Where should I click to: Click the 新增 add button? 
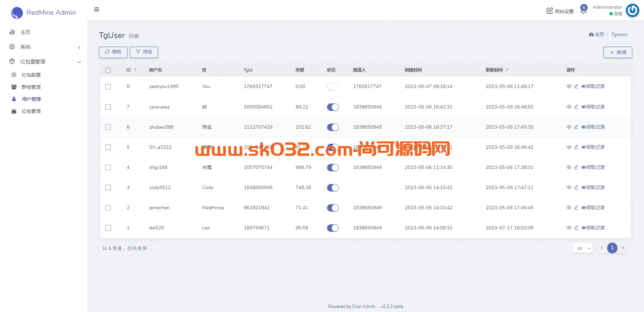pos(618,52)
